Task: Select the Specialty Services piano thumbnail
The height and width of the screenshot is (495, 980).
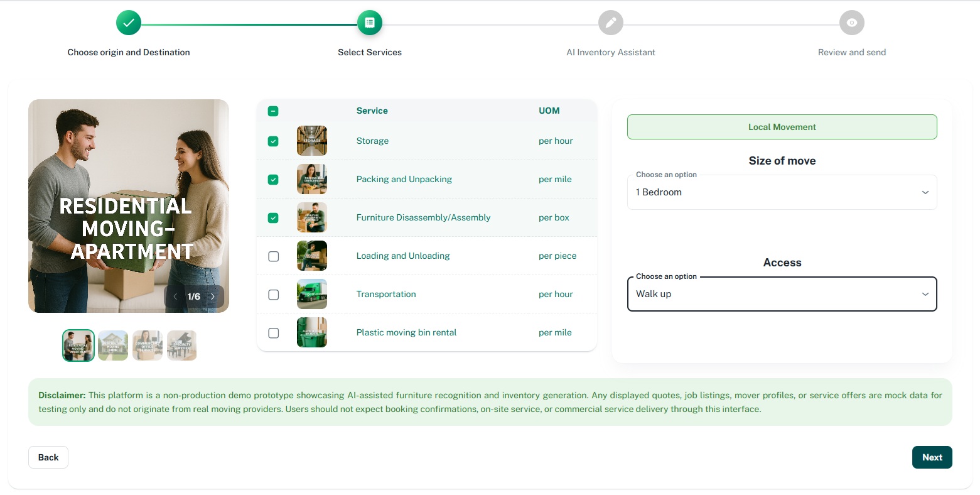Action: click(x=181, y=345)
